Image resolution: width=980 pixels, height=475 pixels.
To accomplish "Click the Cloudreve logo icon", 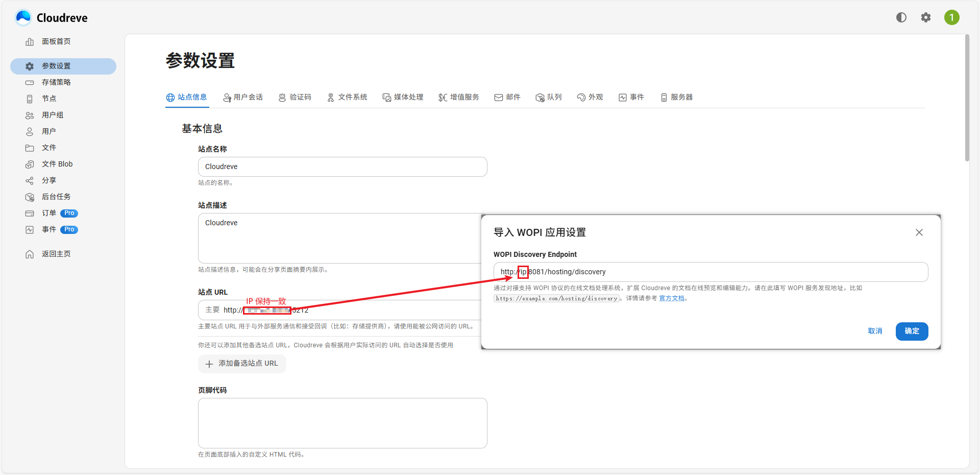I will point(22,17).
